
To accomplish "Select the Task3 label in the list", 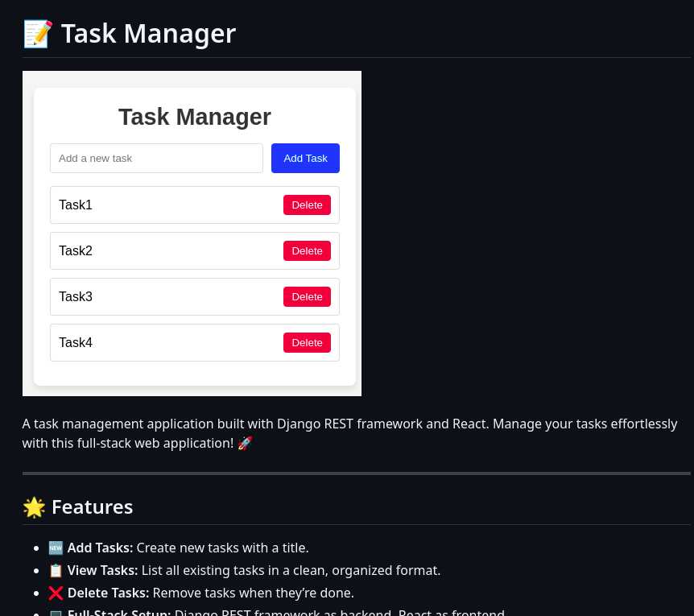I will coord(76,296).
